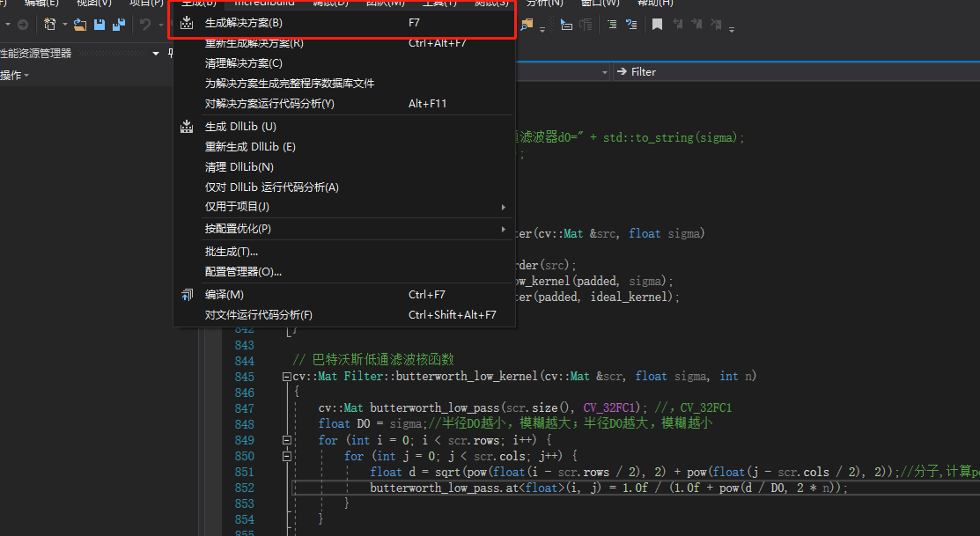Viewport: 980px width, 536px height.
Task: Click the clear all bookmarks icon
Action: [717, 25]
